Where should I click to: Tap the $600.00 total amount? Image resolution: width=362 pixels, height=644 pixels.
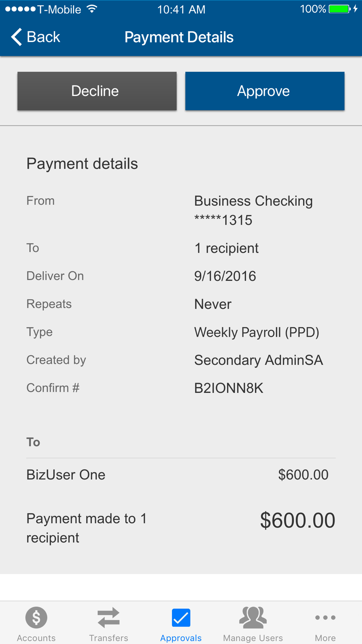297,520
